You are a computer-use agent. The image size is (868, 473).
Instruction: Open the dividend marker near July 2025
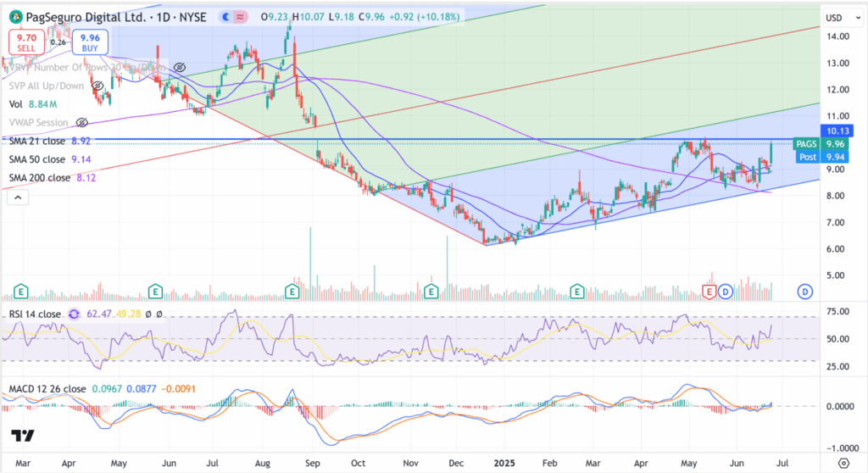tap(805, 292)
